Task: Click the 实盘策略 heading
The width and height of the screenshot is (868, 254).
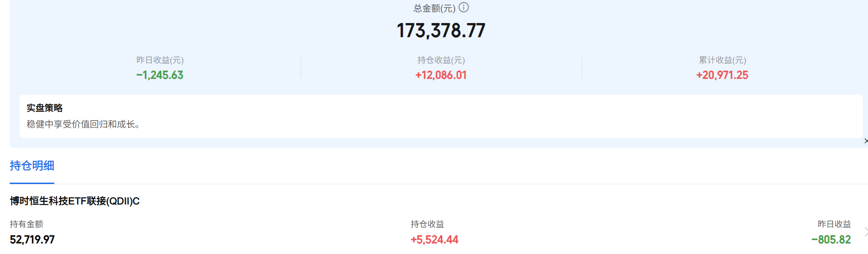Action: coord(45,108)
